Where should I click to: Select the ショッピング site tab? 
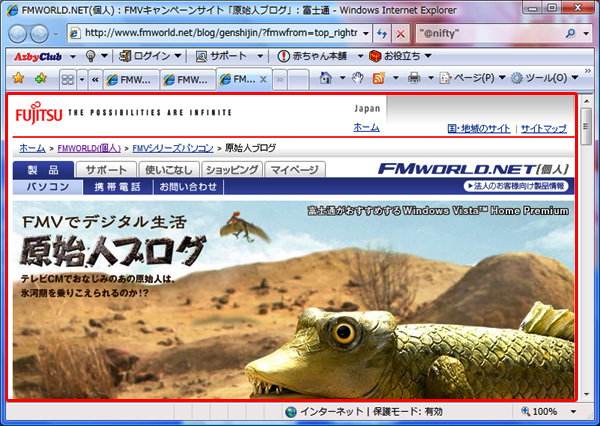[232, 170]
